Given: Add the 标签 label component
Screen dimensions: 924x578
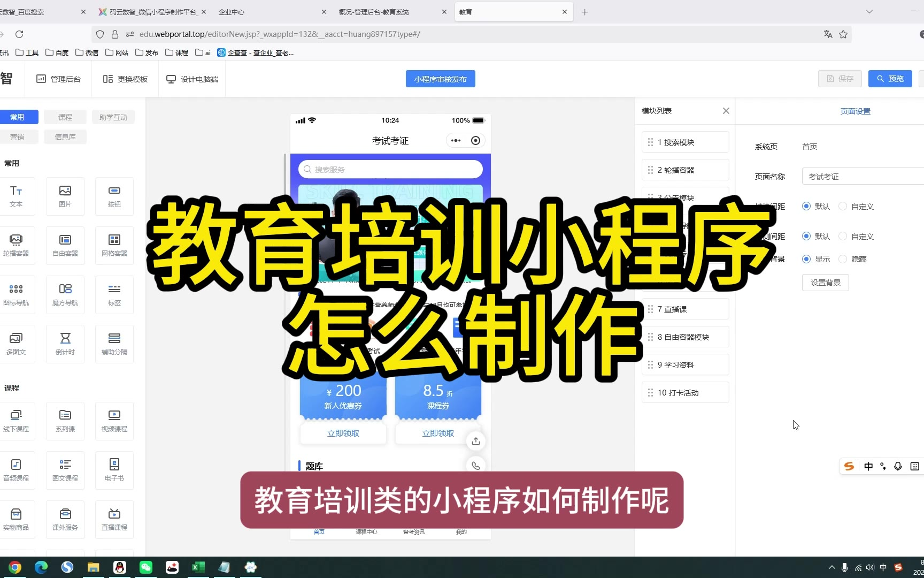Looking at the screenshot, I should coord(114,295).
